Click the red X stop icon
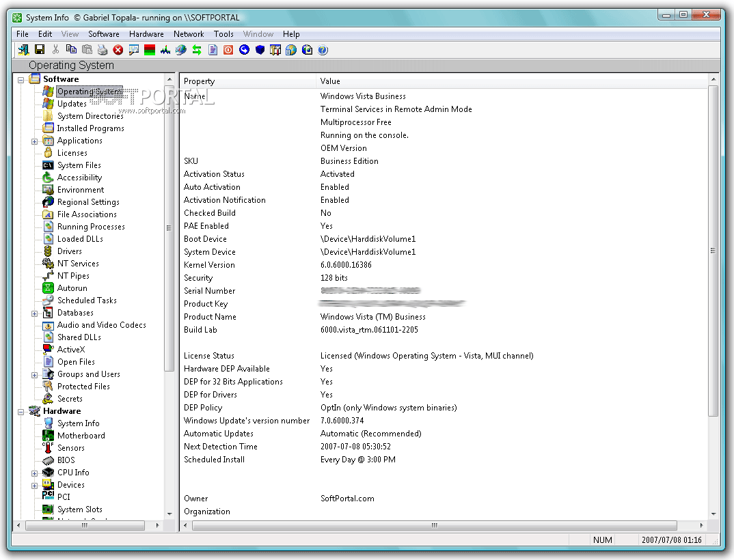 118,50
